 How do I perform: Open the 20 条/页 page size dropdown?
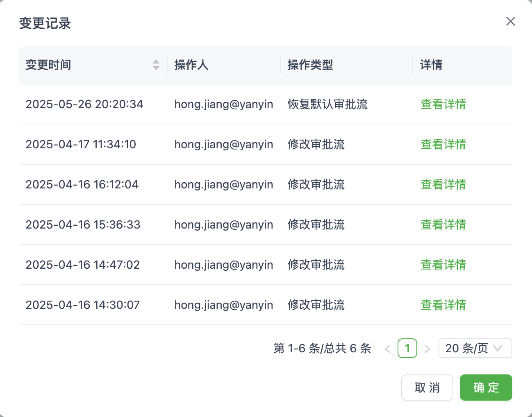coord(475,348)
